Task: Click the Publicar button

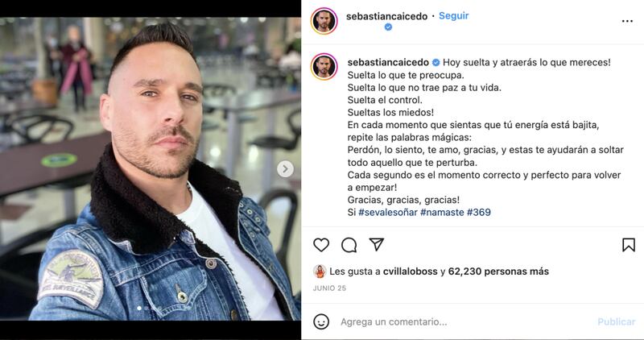Action: 617,322
